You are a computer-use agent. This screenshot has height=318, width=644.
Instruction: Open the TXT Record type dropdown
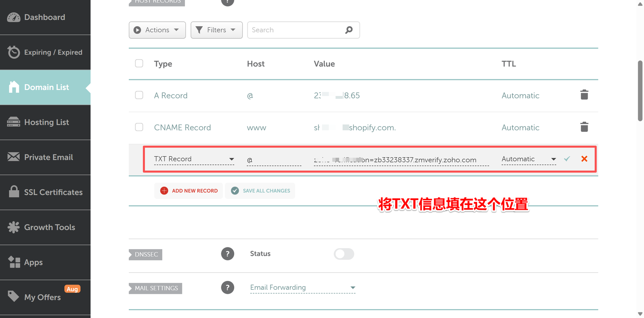tap(194, 159)
